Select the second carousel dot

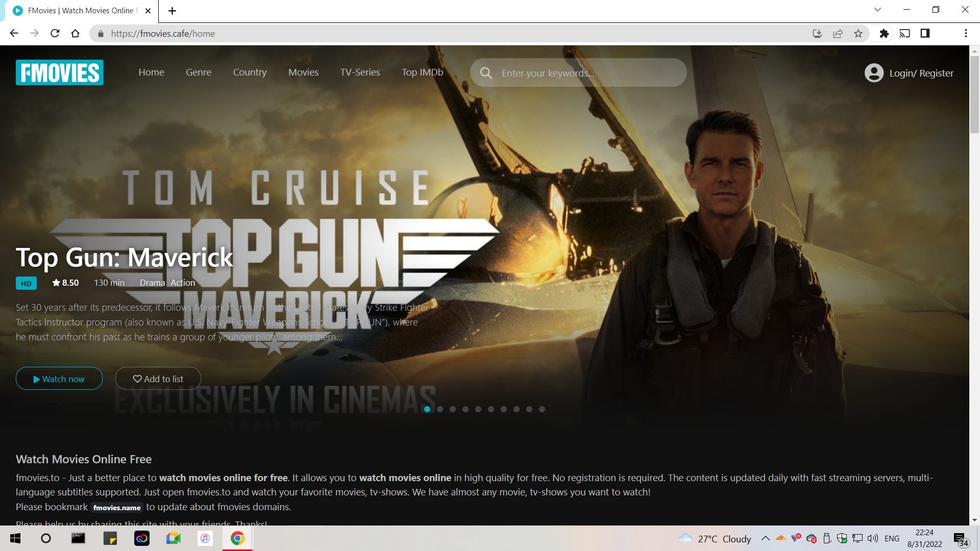(440, 409)
